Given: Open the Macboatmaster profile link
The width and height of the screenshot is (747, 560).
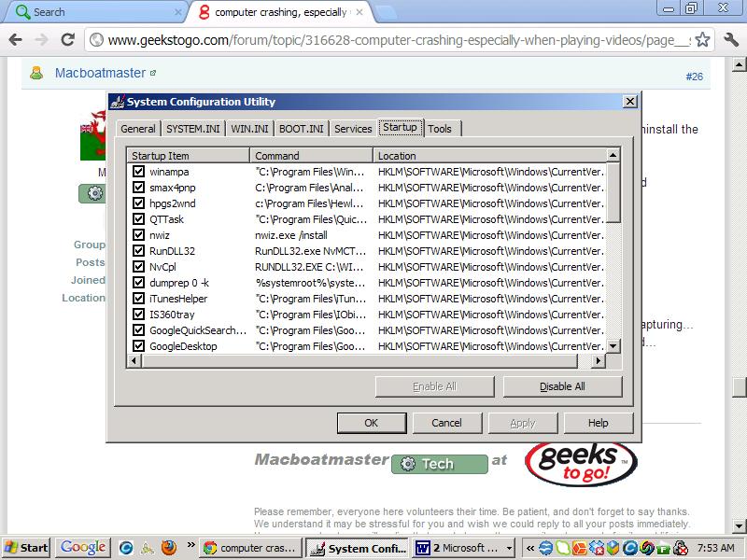Looking at the screenshot, I should [101, 73].
